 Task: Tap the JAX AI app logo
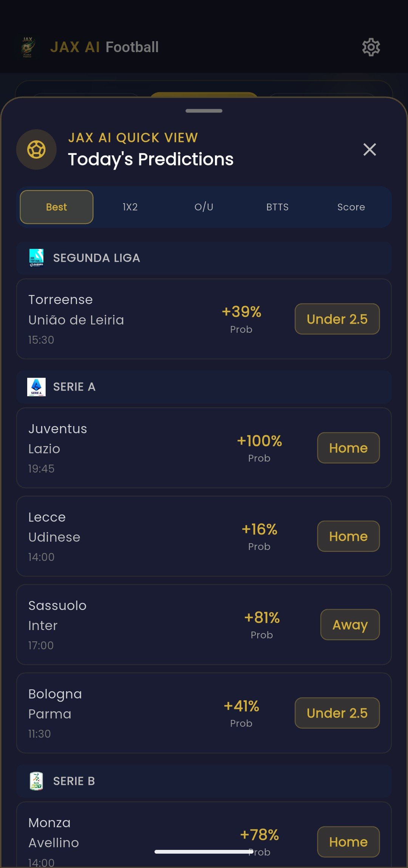(28, 47)
